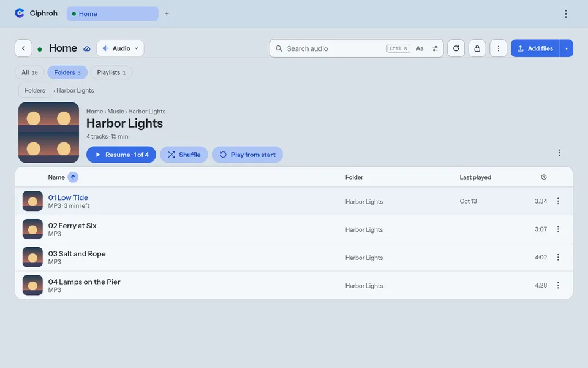Screen dimensions: 588x368
Task: Sort by Name column header
Action: (56, 177)
